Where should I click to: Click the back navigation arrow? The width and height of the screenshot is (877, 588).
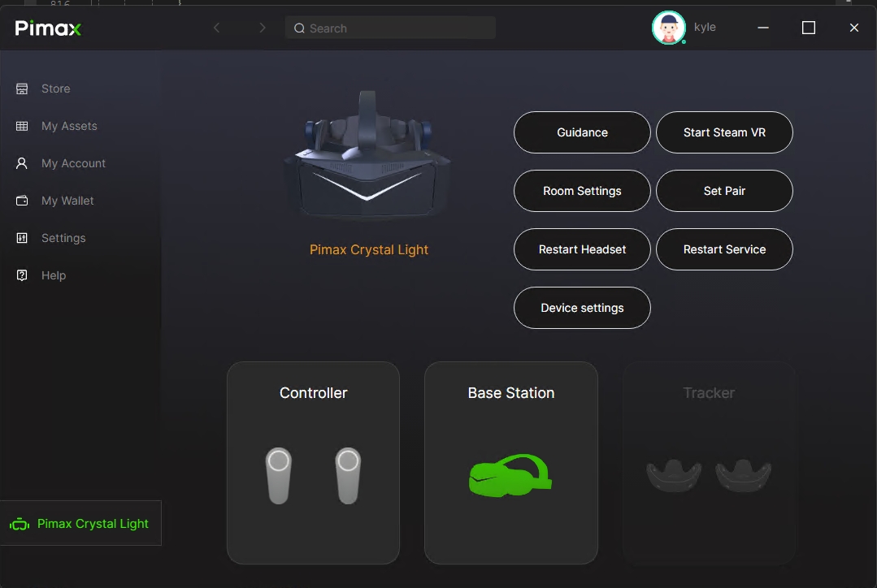pyautogui.click(x=216, y=28)
